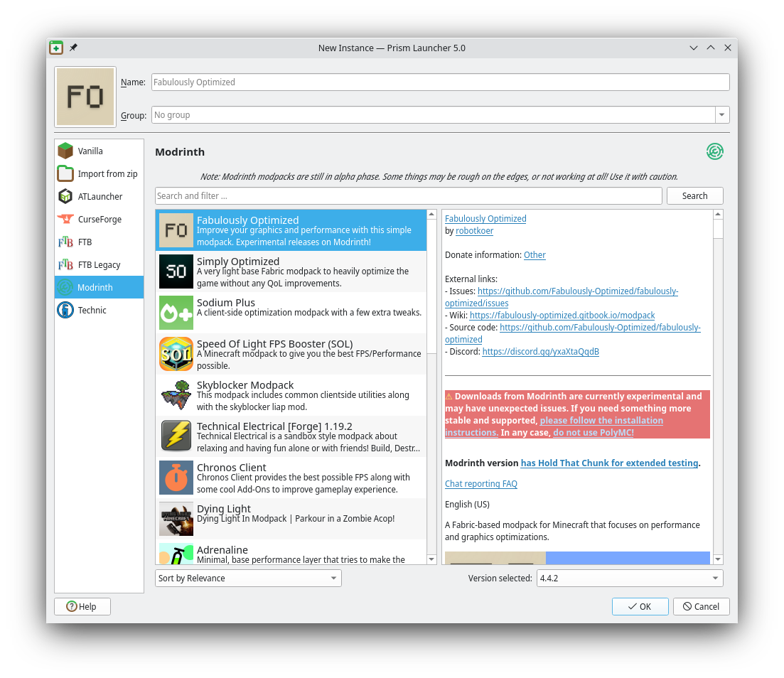Open the ATLauncher source icon
This screenshot has height=678, width=784.
click(65, 196)
